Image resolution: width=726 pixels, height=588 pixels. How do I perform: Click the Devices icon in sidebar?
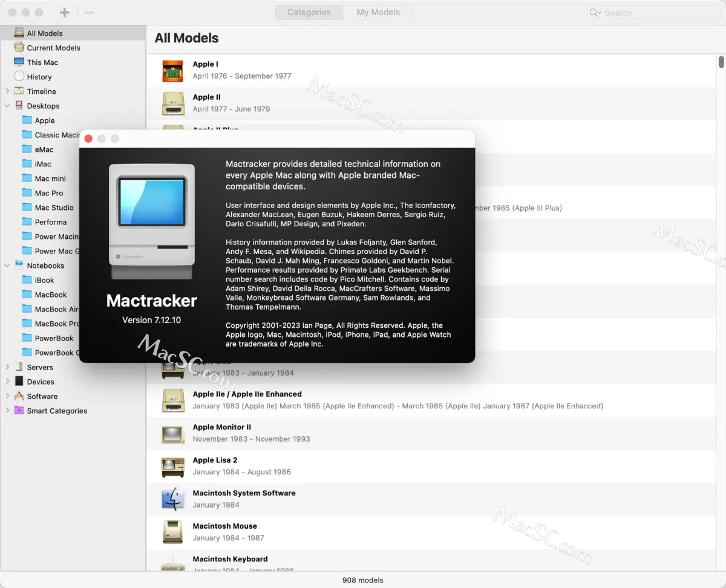(x=19, y=382)
